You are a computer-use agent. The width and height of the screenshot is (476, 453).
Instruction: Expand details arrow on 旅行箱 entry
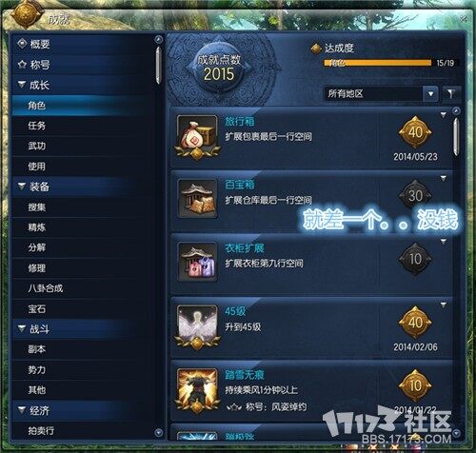click(444, 114)
